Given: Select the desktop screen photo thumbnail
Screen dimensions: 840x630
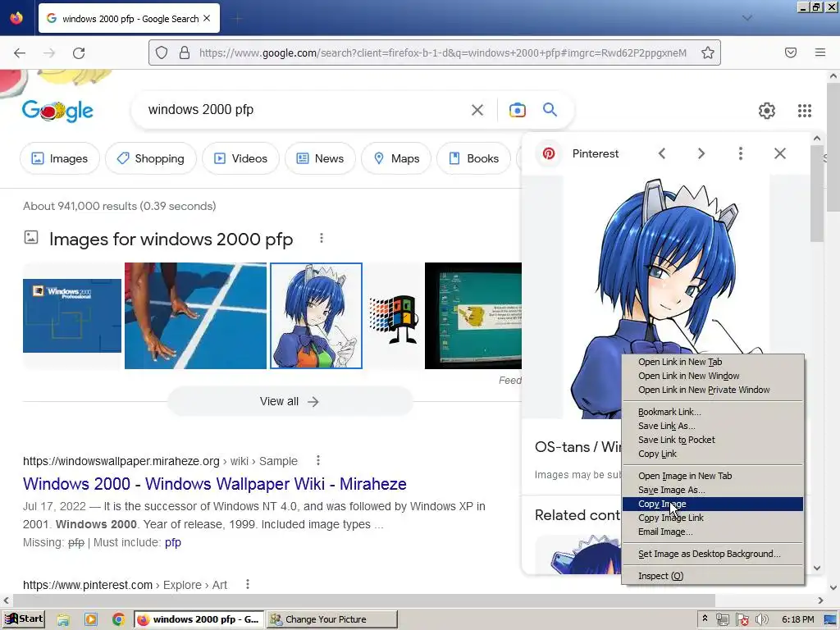Looking at the screenshot, I should coord(473,316).
